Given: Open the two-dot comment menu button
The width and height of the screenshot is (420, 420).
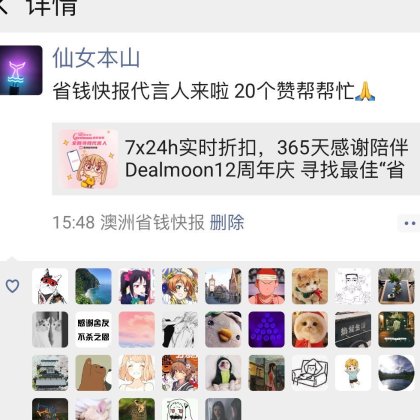Looking at the screenshot, I should pyautogui.click(x=409, y=223).
